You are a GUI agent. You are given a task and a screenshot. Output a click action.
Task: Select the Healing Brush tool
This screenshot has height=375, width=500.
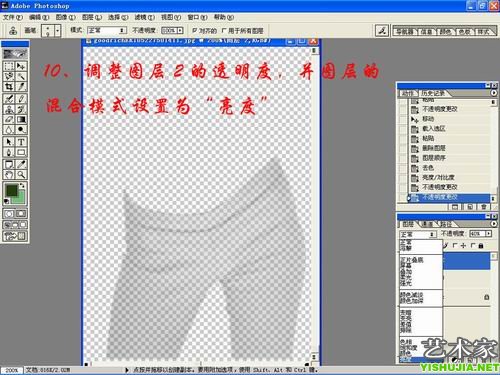(x=9, y=99)
